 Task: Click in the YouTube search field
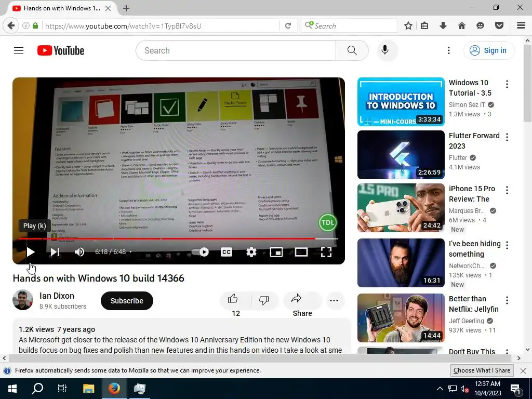click(236, 50)
